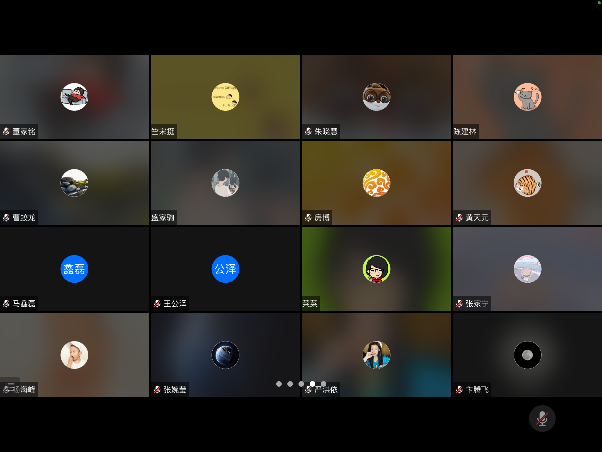Screen dimensions: 602x452
Task: Unmute the microphone with the round mic button
Action: click(542, 418)
